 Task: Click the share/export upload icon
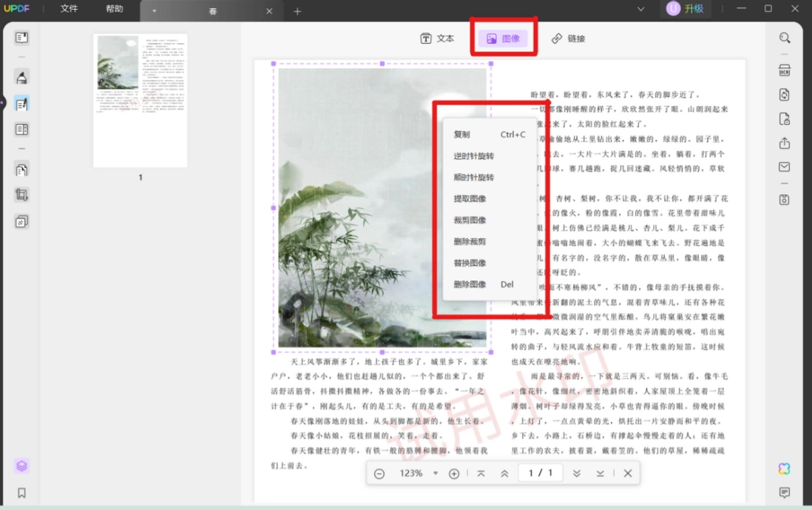point(785,143)
